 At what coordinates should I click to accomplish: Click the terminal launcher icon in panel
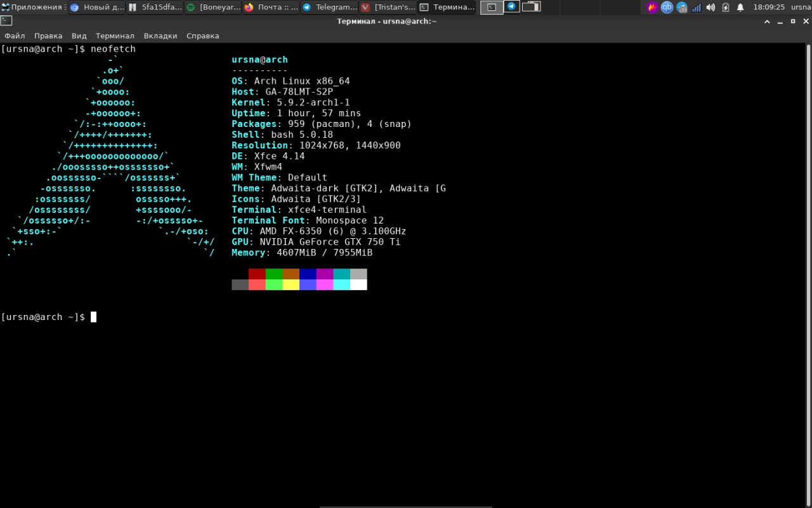click(x=492, y=7)
